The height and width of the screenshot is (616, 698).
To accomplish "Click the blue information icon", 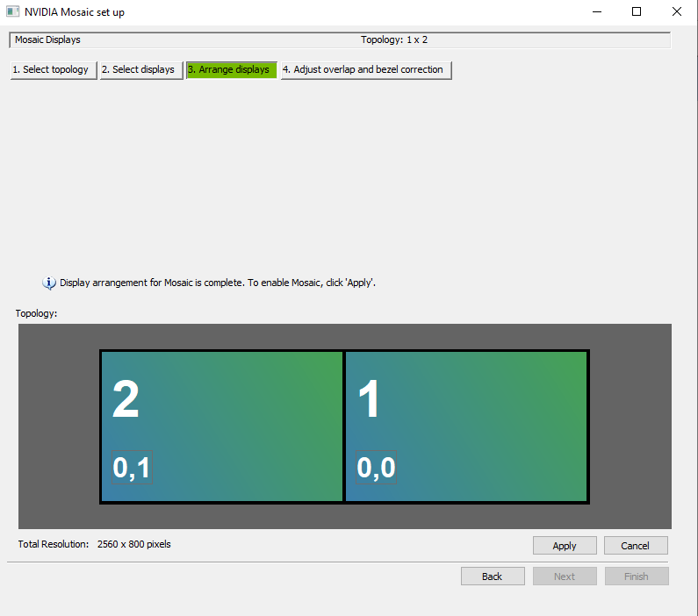I will coord(49,283).
